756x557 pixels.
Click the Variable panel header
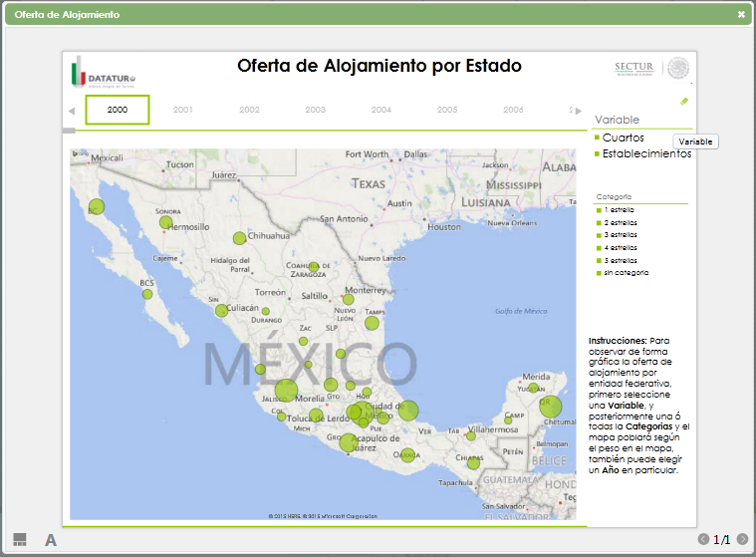pyautogui.click(x=617, y=120)
